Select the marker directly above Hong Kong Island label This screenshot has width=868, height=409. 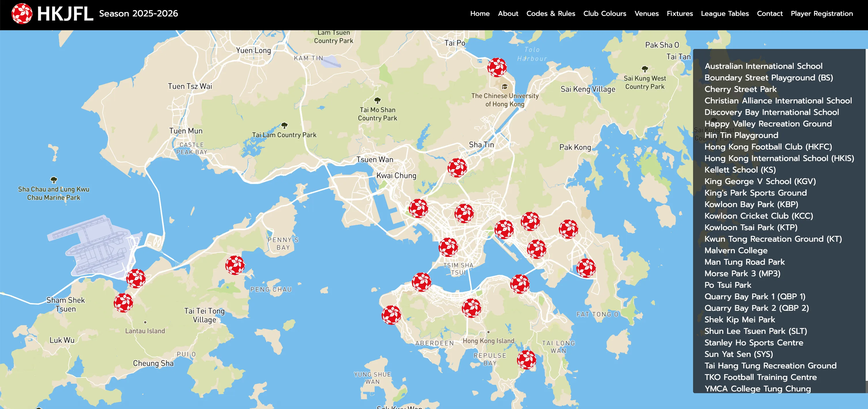(x=471, y=308)
